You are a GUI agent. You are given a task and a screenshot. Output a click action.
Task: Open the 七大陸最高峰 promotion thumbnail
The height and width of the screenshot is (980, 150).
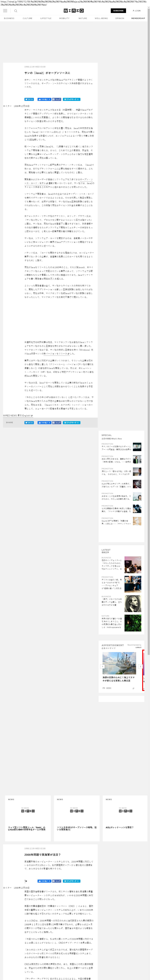(x=137, y=509)
